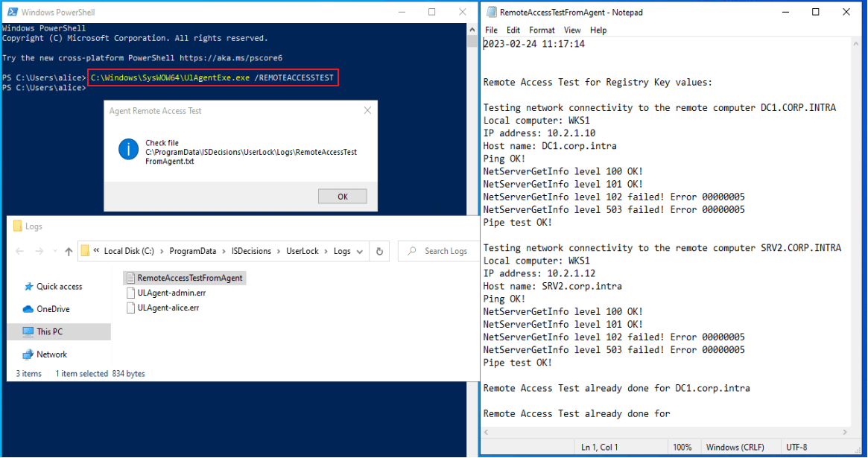Click the blue information icon in dialog

point(128,150)
